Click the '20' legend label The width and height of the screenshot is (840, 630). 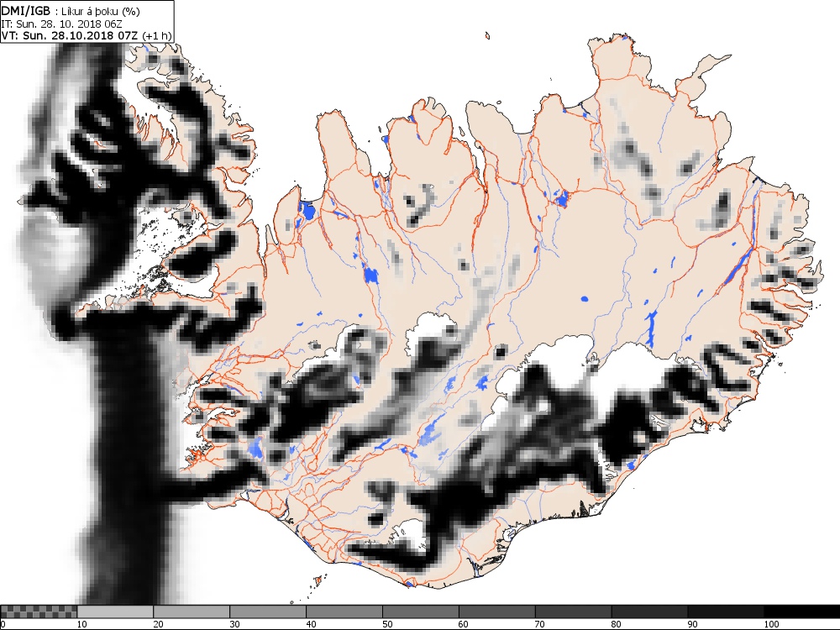click(159, 624)
